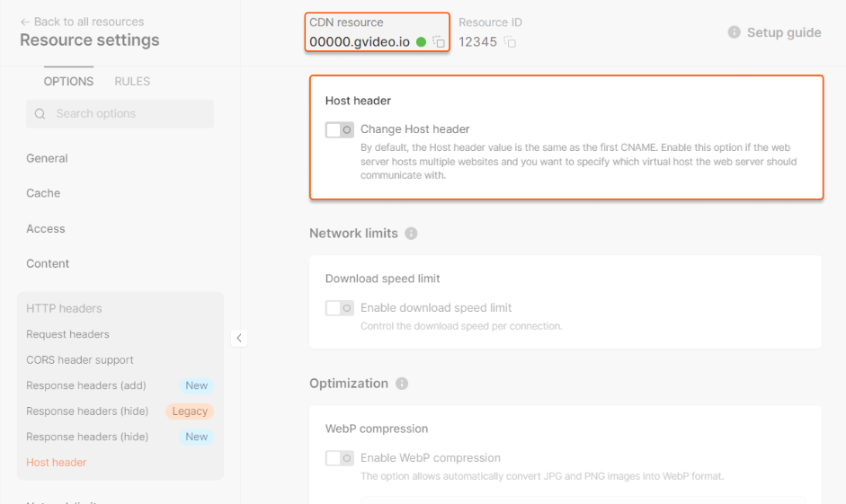The height and width of the screenshot is (504, 846).
Task: Enable download speed limit toggle
Action: click(339, 308)
